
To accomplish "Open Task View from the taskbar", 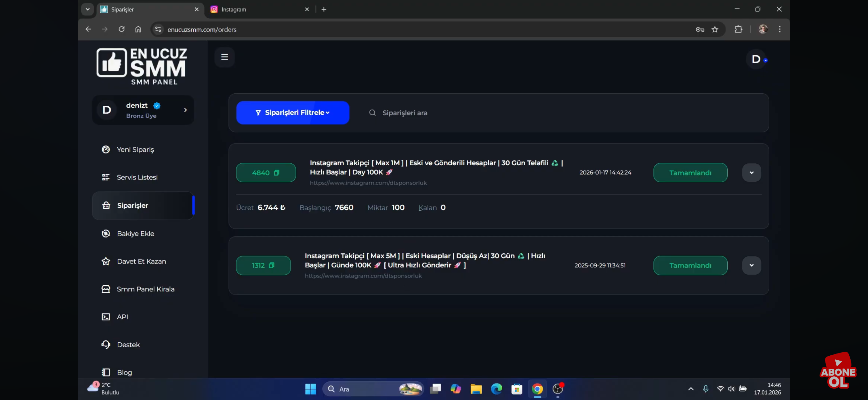I will pos(435,389).
